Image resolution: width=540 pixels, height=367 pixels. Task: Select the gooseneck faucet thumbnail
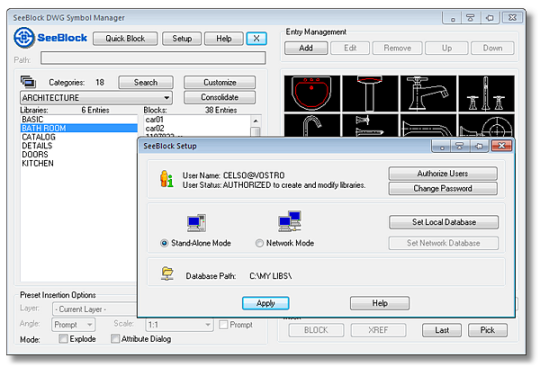pos(312,126)
